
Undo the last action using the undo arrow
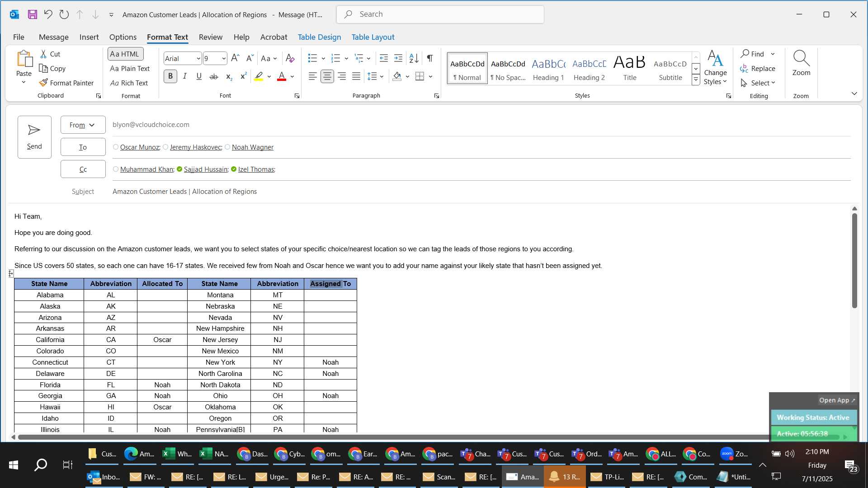pos(48,14)
